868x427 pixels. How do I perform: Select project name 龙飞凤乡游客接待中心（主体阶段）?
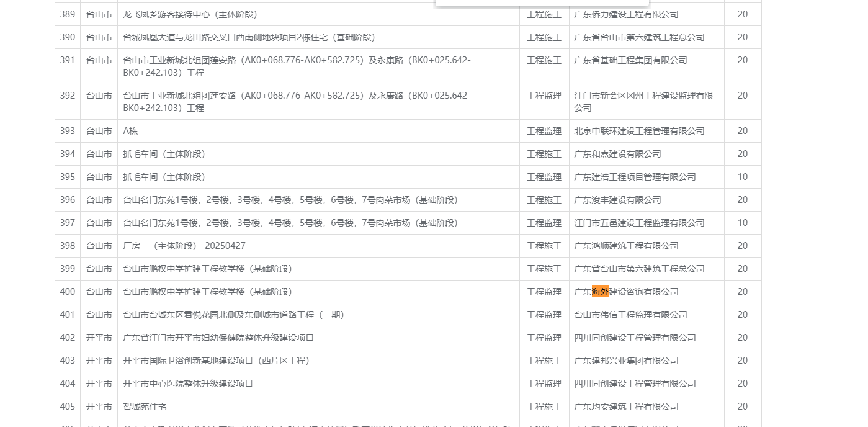(190, 14)
